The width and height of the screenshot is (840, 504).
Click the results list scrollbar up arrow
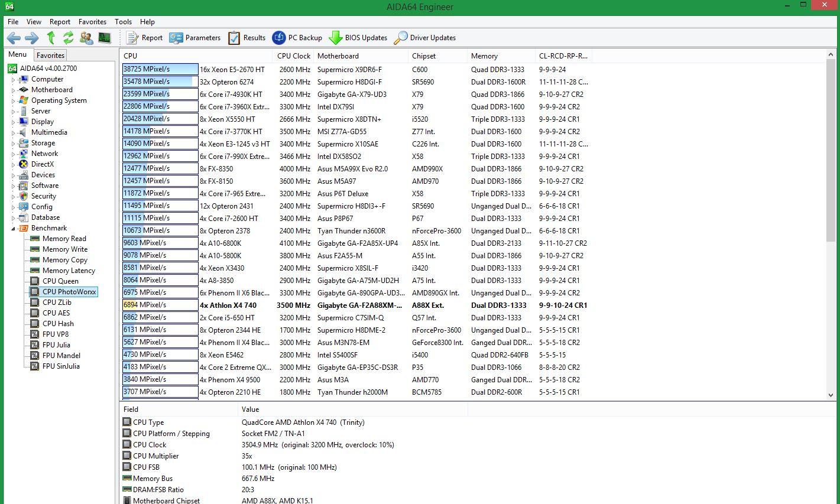[x=831, y=55]
